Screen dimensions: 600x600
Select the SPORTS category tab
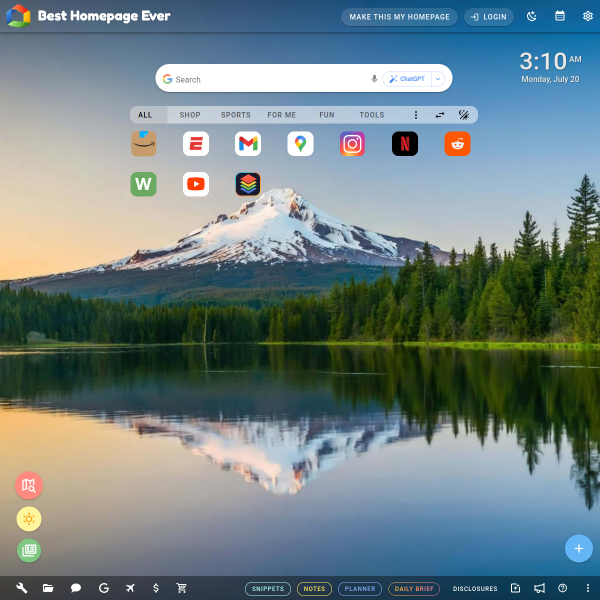[x=236, y=115]
